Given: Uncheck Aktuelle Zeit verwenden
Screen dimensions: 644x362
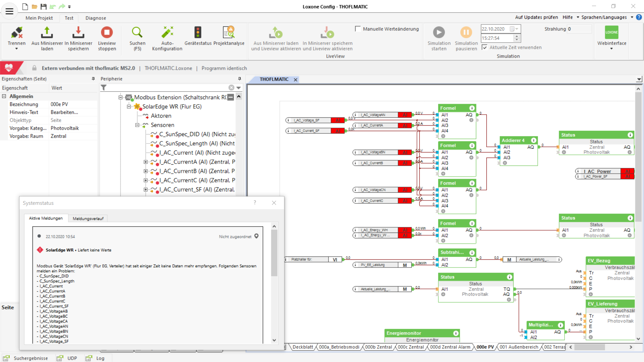Looking at the screenshot, I should tap(484, 47).
